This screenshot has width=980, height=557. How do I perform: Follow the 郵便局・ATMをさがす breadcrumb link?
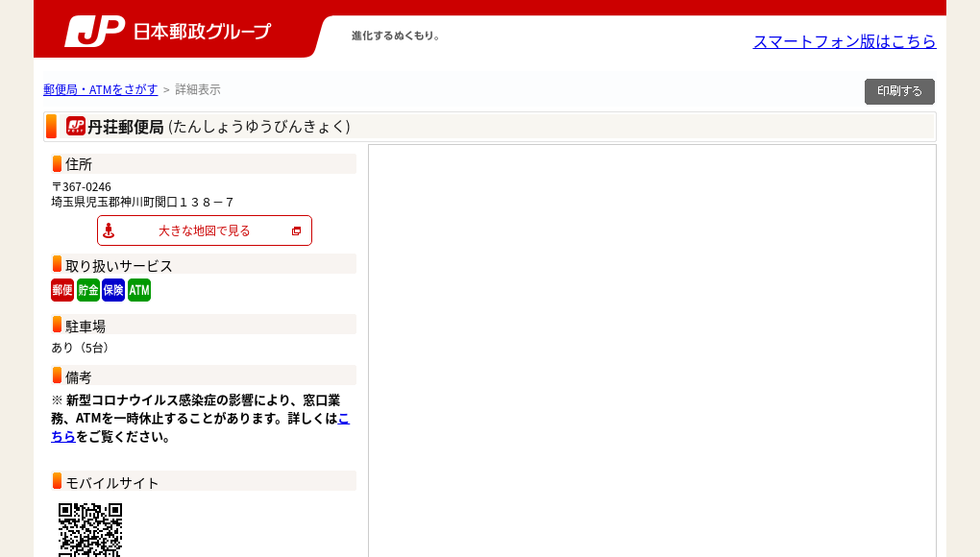[x=102, y=89]
